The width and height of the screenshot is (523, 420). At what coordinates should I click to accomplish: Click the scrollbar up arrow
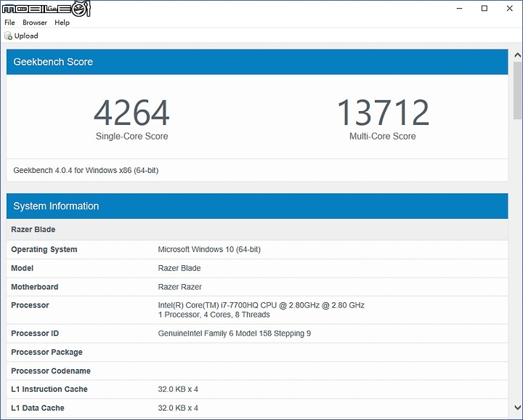tap(518, 55)
